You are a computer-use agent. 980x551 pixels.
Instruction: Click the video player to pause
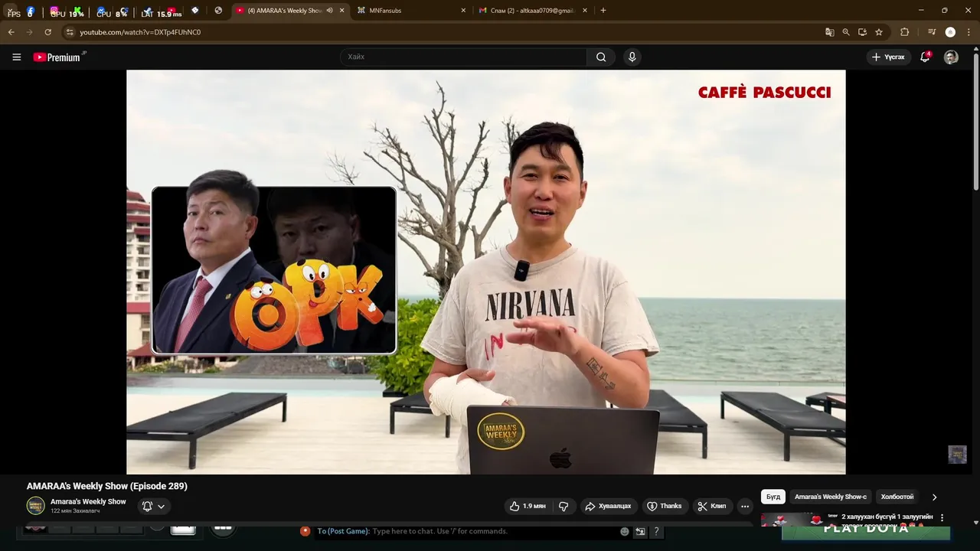(x=486, y=272)
